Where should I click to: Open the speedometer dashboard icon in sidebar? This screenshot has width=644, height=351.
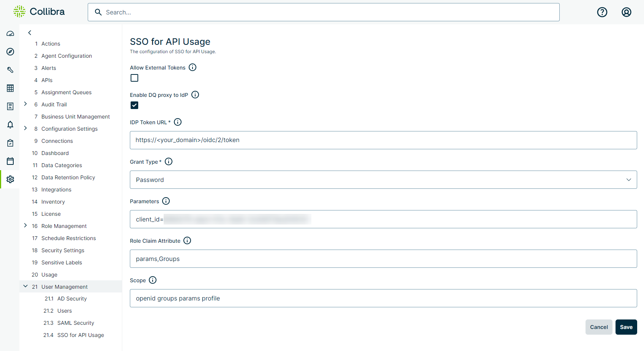coord(10,33)
